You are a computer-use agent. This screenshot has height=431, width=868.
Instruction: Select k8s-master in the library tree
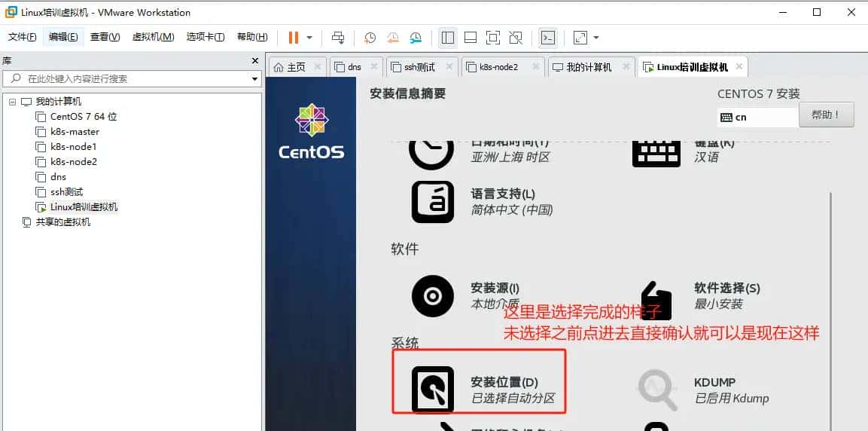[x=75, y=132]
